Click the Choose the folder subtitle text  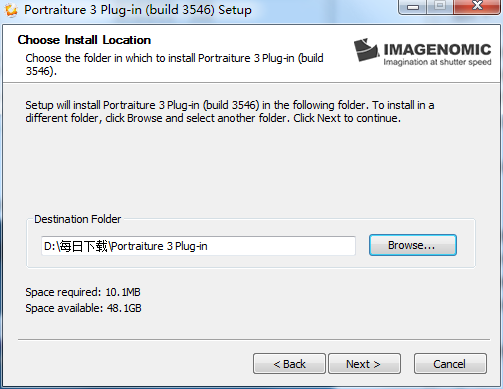174,64
